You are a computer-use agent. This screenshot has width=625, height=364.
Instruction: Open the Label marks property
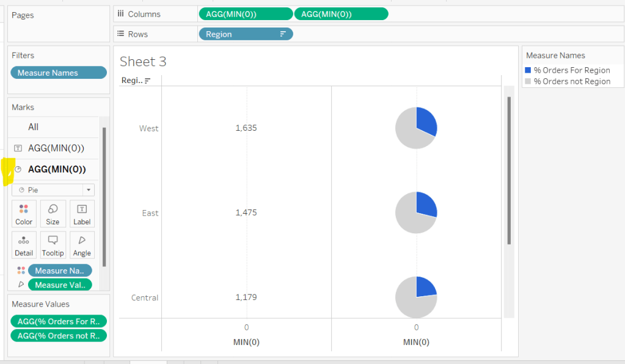82,214
